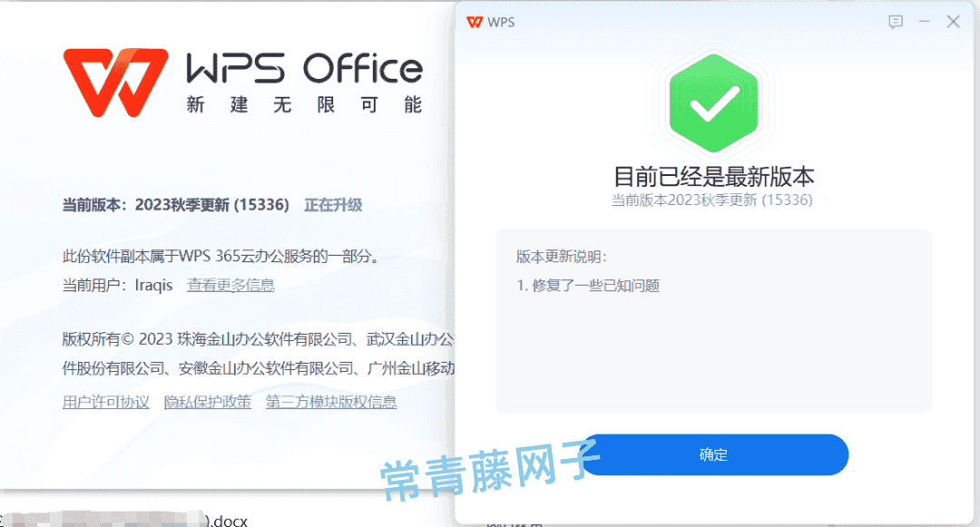Open the 查看更多信息 link
The image size is (980, 527).
click(230, 286)
